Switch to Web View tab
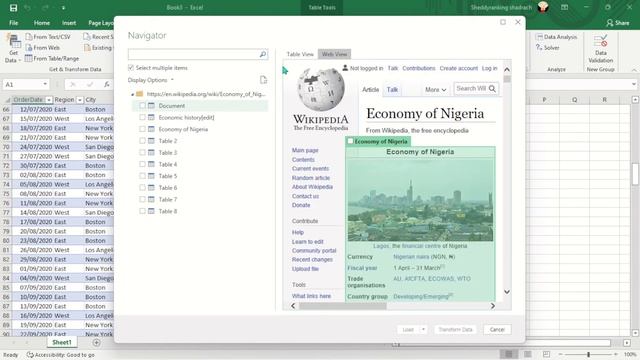Image resolution: width=640 pixels, height=360 pixels. point(334,54)
